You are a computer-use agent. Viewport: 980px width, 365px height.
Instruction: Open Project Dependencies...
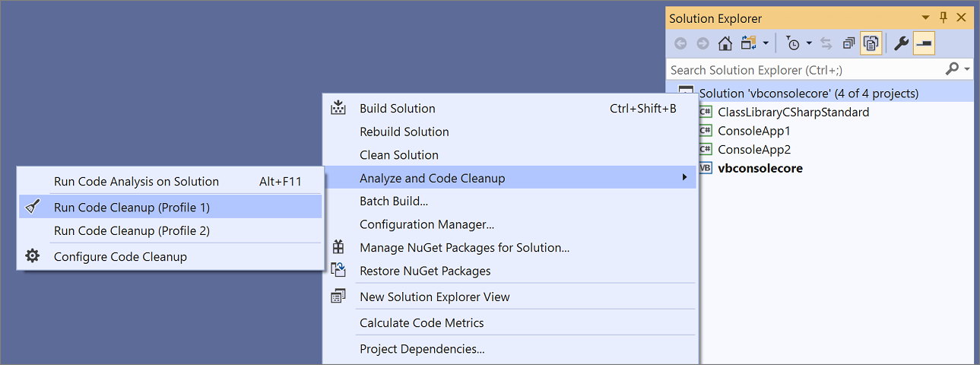[509, 349]
